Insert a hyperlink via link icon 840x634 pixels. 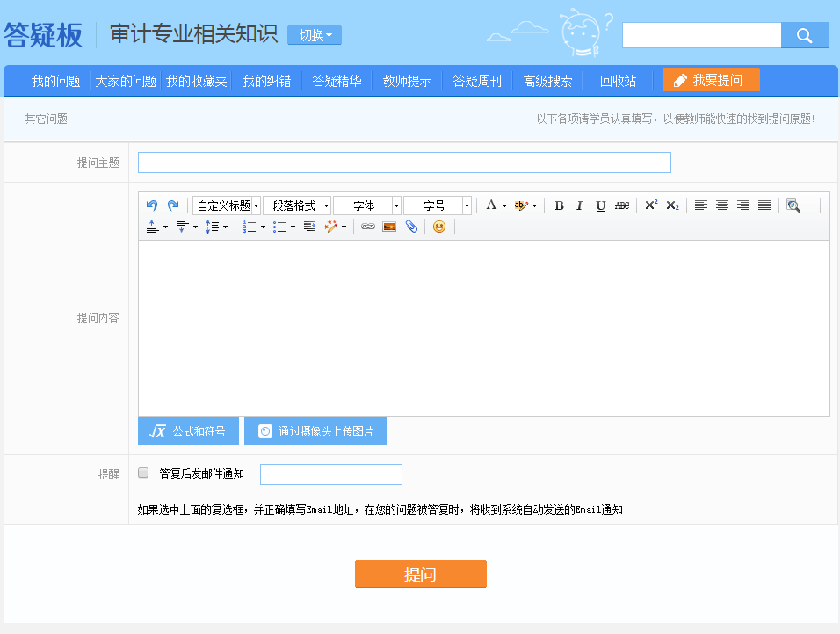click(368, 227)
